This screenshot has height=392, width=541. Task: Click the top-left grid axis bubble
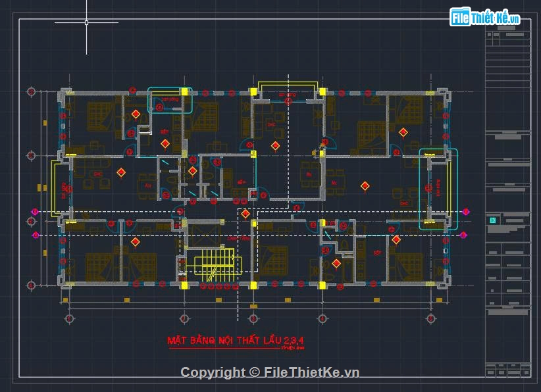point(30,92)
